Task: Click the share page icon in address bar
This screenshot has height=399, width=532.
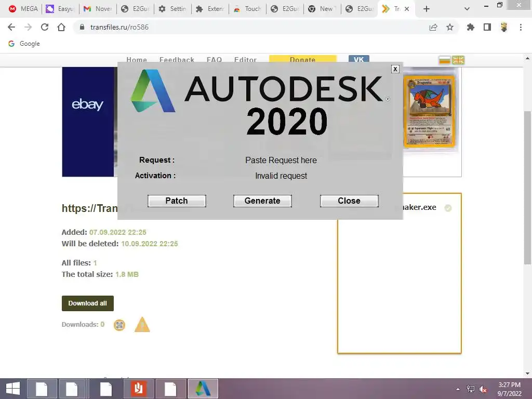Action: pyautogui.click(x=433, y=27)
